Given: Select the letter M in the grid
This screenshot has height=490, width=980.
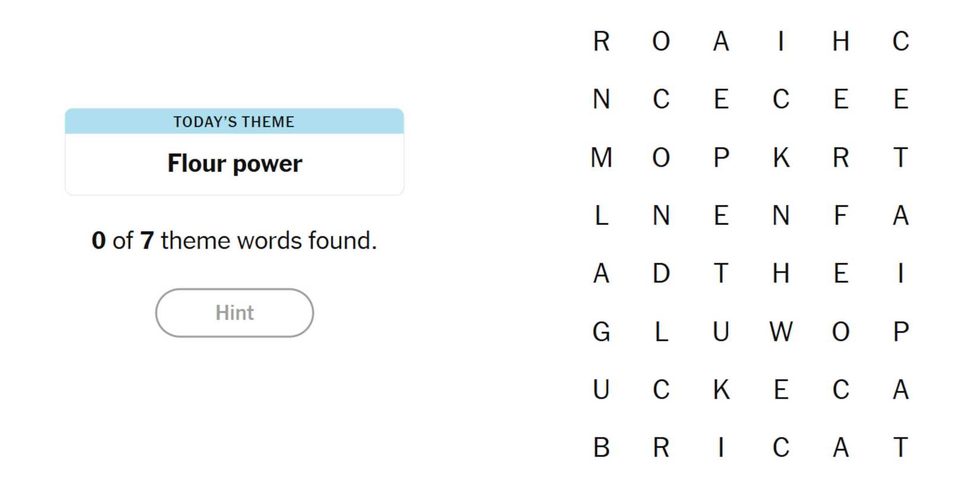Looking at the screenshot, I should click(x=601, y=158).
